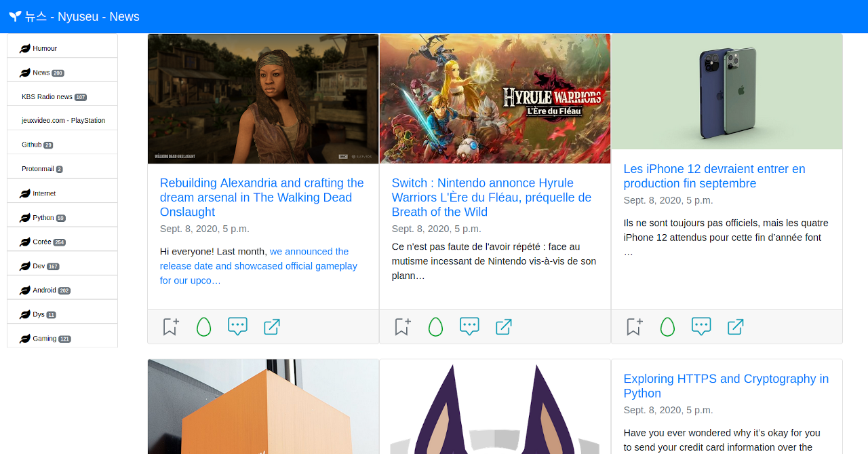Screen dimensions: 868x454
Task: Click the 121 badge next to Gaming
Action: click(64, 339)
